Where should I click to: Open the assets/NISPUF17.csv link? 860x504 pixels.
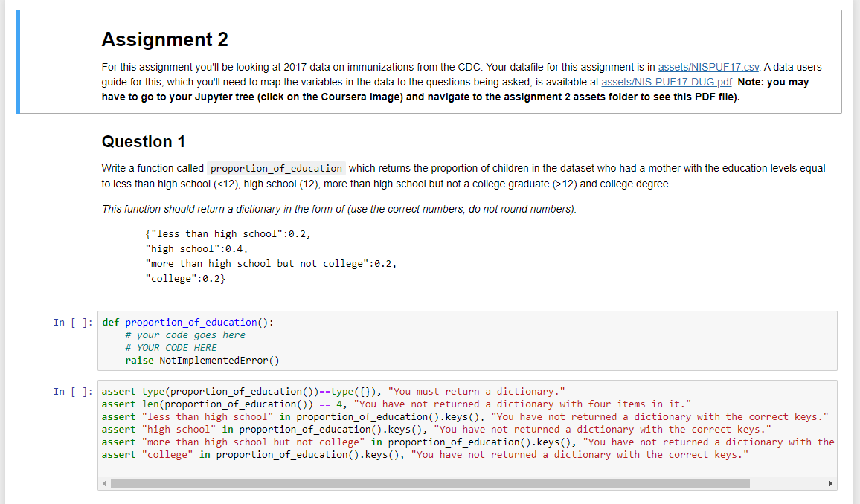[x=708, y=67]
